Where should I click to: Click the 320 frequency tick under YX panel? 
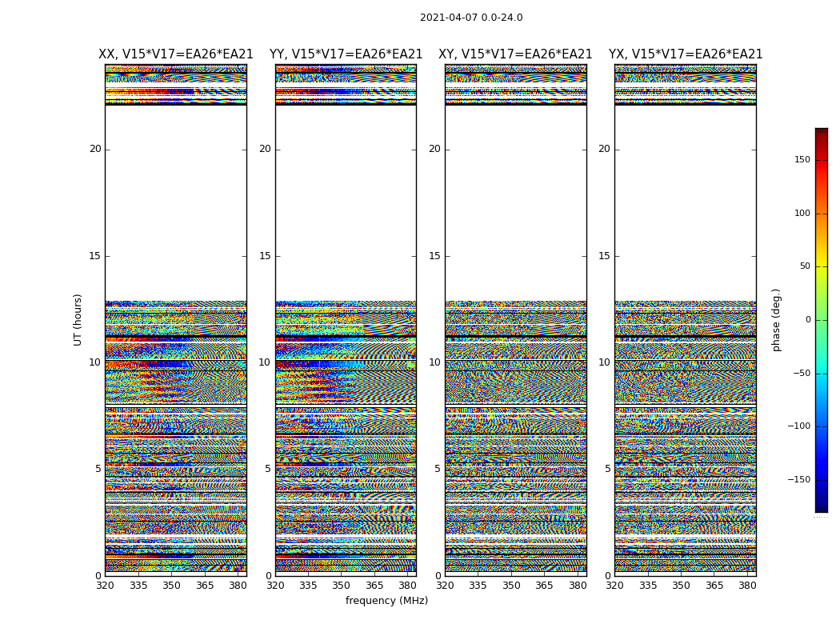point(615,586)
